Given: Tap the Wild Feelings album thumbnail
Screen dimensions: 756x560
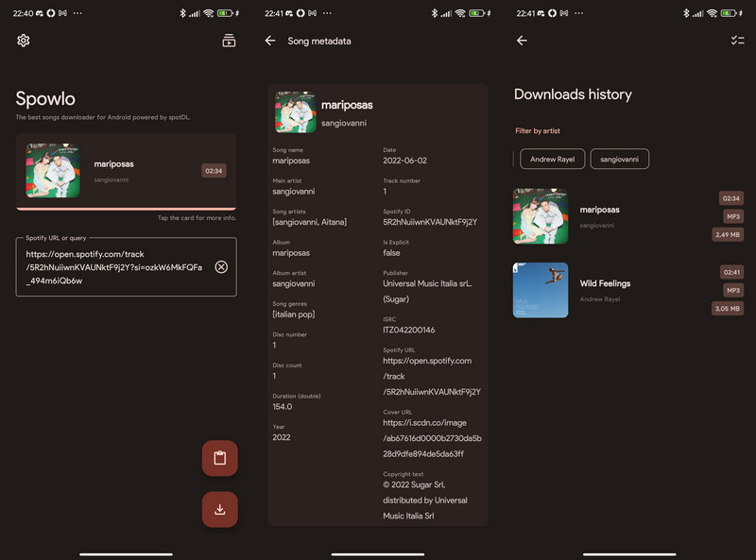Looking at the screenshot, I should (541, 290).
